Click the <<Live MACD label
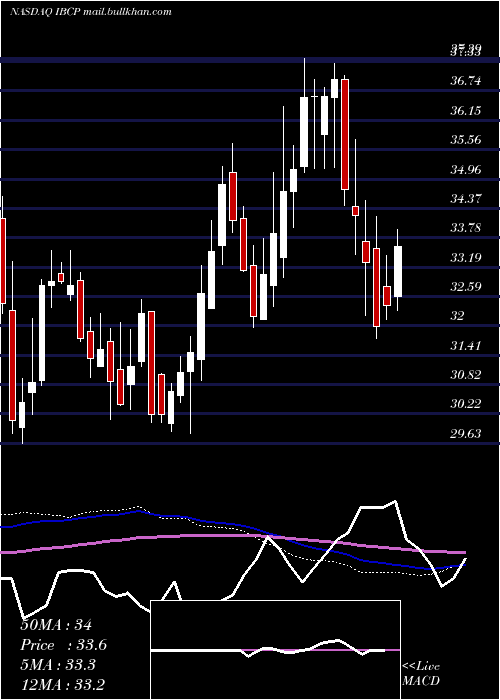500x700 pixels. 421,673
